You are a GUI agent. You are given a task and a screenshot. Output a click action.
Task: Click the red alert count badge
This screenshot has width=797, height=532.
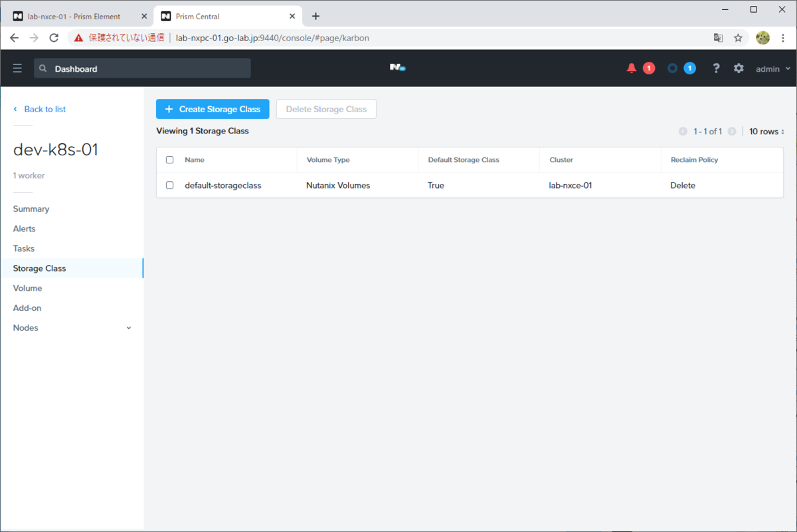click(649, 68)
